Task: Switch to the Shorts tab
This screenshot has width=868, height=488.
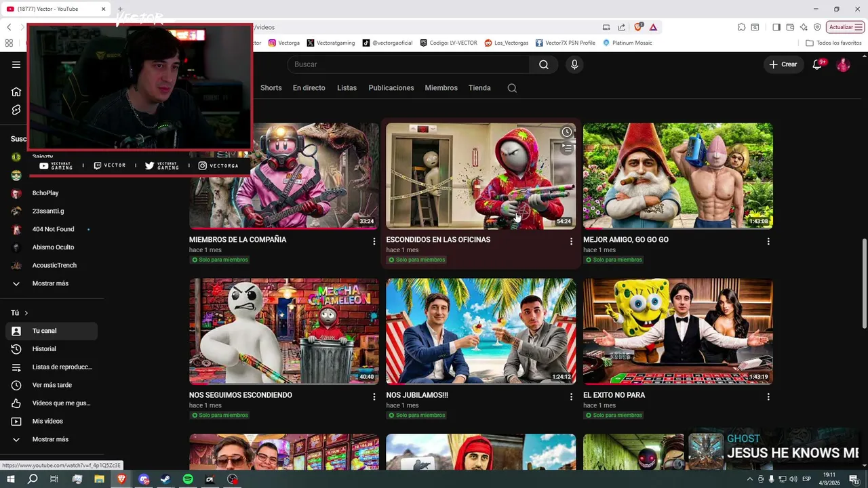Action: click(271, 88)
